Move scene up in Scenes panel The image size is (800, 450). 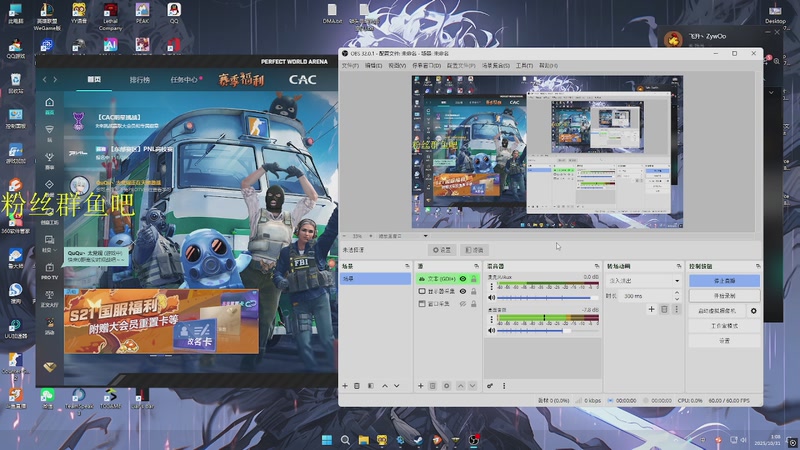385,386
